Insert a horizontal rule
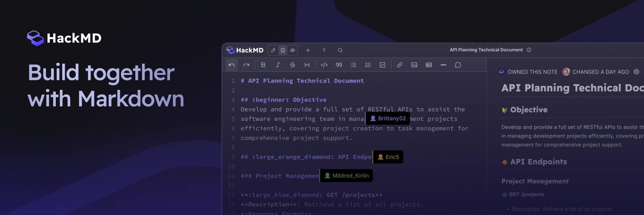Image resolution: width=644 pixels, height=215 pixels. click(x=444, y=65)
